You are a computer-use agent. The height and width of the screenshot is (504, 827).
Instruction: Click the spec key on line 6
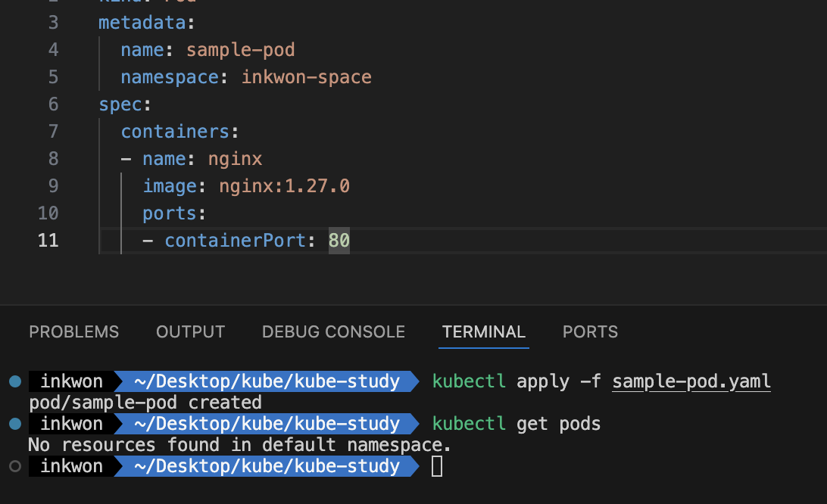(120, 104)
